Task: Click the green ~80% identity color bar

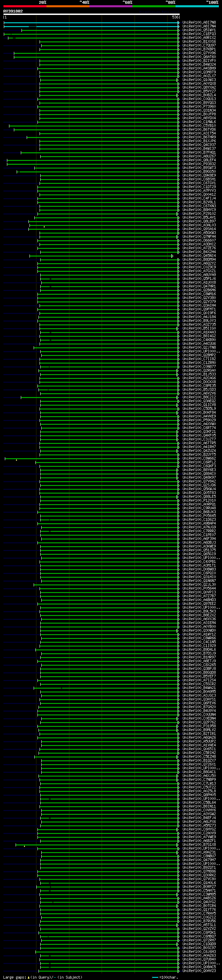Action: click(x=154, y=6)
